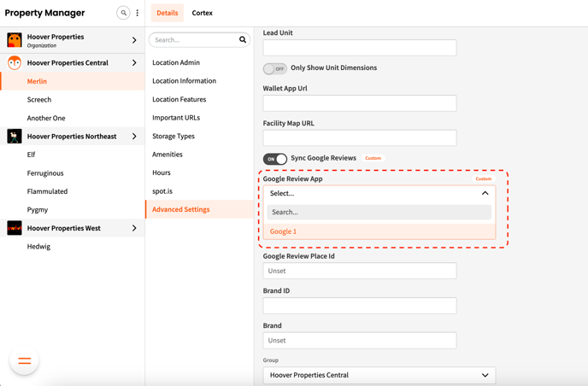Collapse the Google Review App dropdown
The width and height of the screenshot is (588, 386).
tap(485, 193)
